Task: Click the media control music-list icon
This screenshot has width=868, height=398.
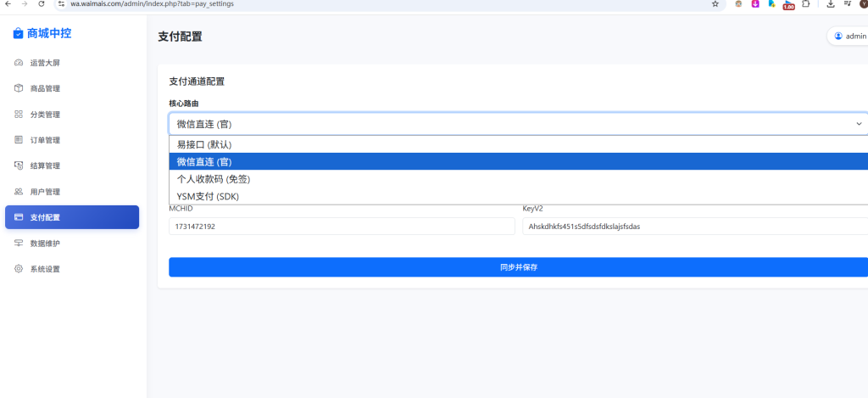Action: click(846, 4)
